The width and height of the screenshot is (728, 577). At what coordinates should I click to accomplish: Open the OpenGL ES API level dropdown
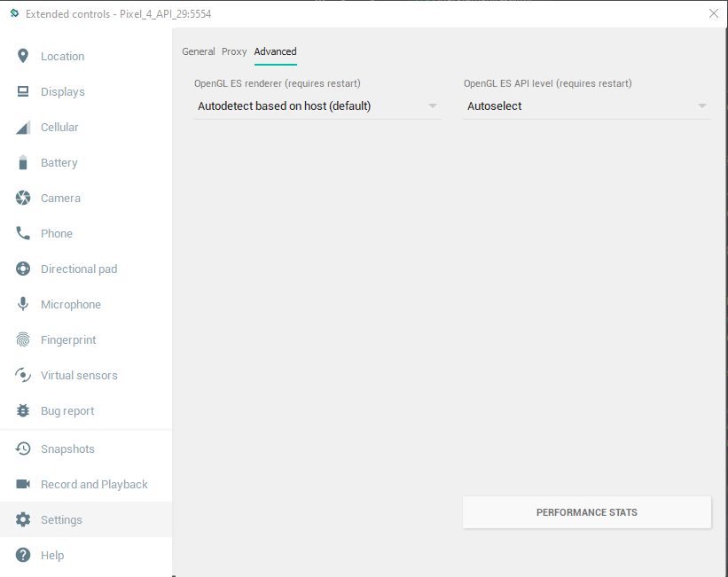click(586, 105)
